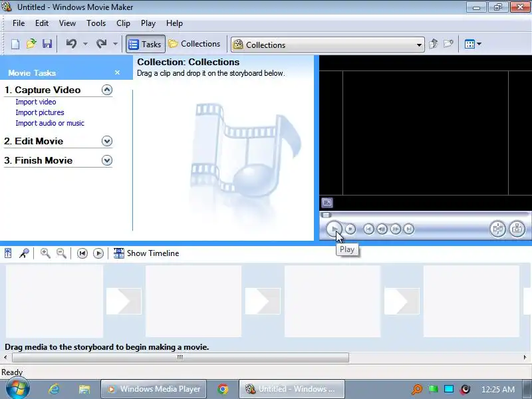Open a project using the folder icon
The height and width of the screenshot is (399, 532).
pos(31,44)
